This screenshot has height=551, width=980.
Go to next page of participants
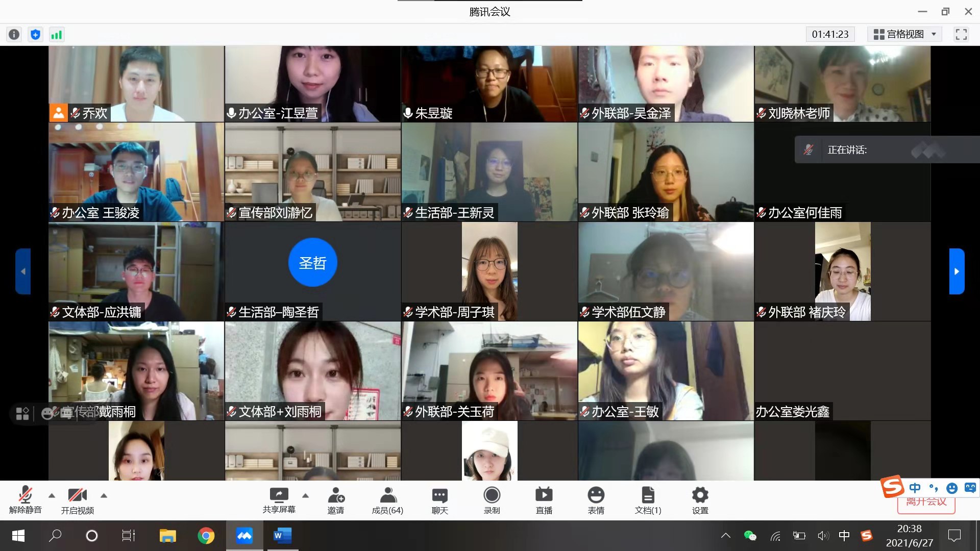point(957,271)
